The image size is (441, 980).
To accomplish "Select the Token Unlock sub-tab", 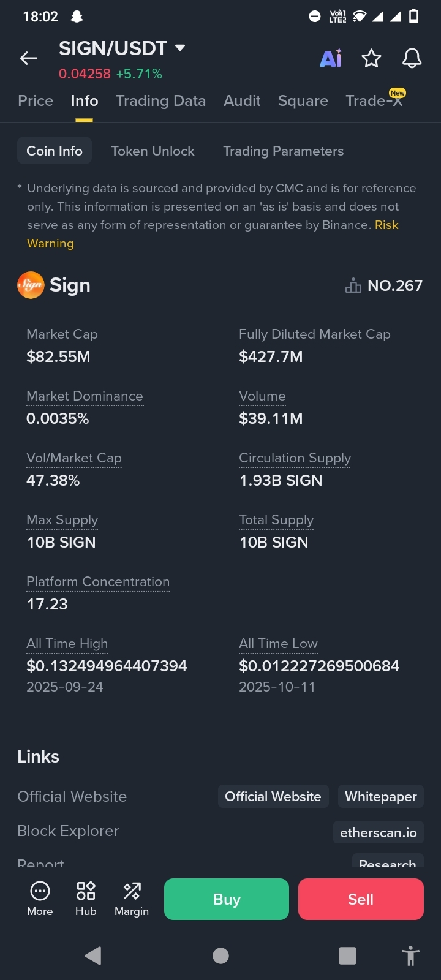I will point(153,151).
